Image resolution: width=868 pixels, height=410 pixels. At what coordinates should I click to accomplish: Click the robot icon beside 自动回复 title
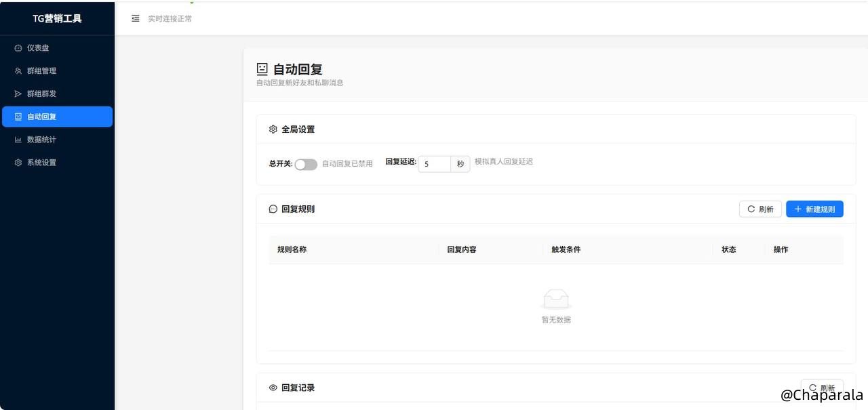(x=262, y=68)
